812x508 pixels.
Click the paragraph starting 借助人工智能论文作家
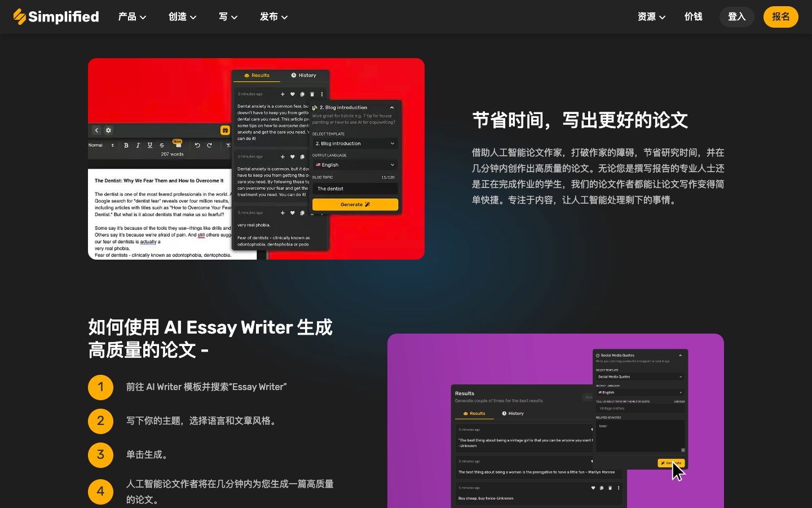click(598, 176)
